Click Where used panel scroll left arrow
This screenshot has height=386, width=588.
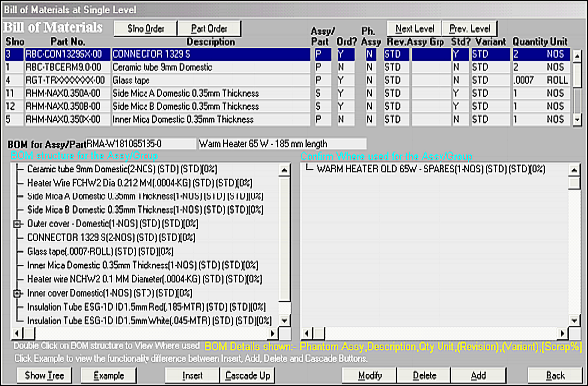click(x=307, y=333)
